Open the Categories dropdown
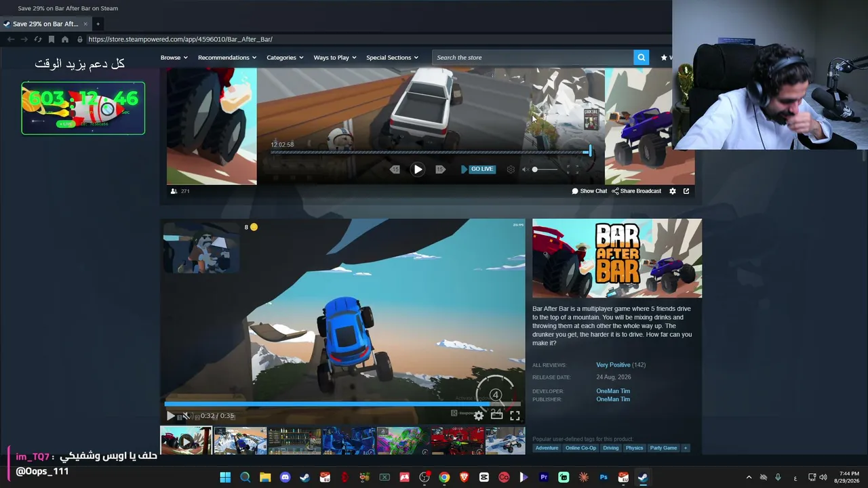 [285, 58]
